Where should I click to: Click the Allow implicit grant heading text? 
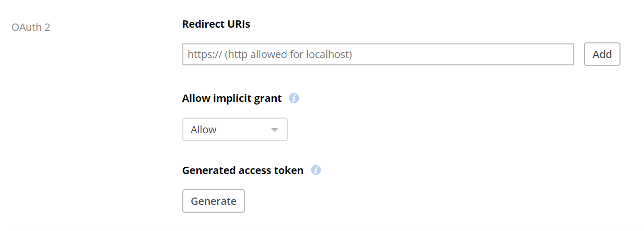[232, 98]
